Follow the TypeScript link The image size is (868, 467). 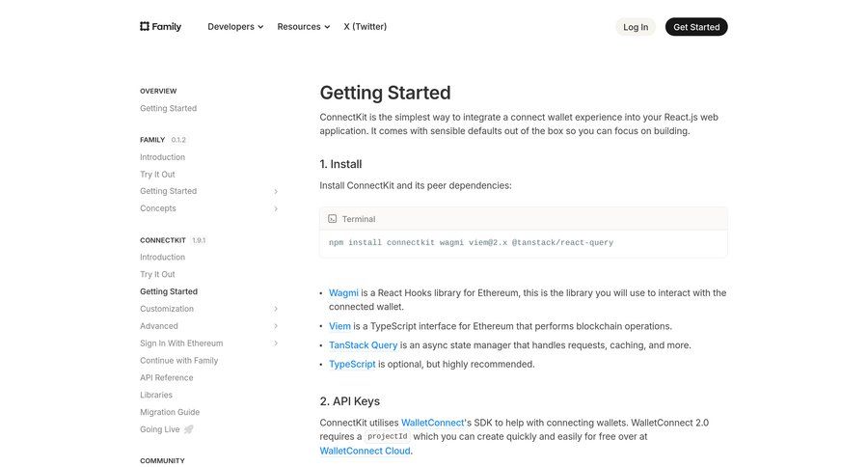352,364
